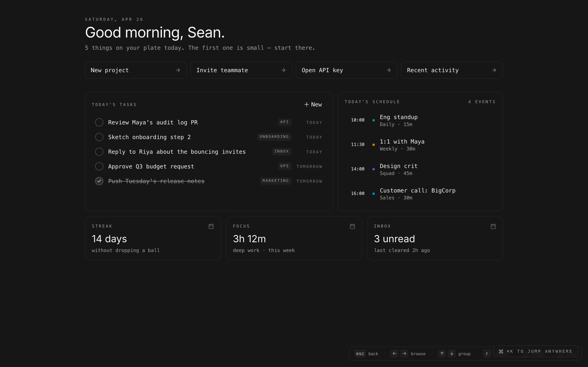Click the calendar icon in Streak card

coord(211,226)
